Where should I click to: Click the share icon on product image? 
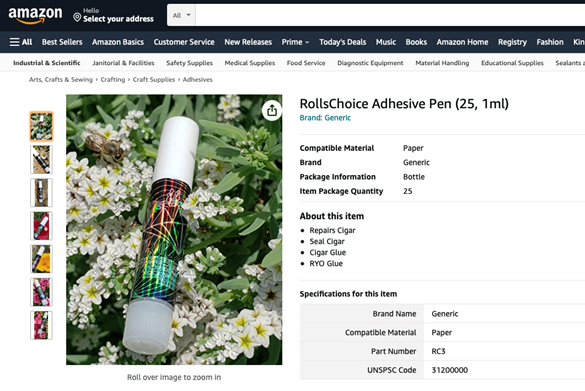pos(272,110)
